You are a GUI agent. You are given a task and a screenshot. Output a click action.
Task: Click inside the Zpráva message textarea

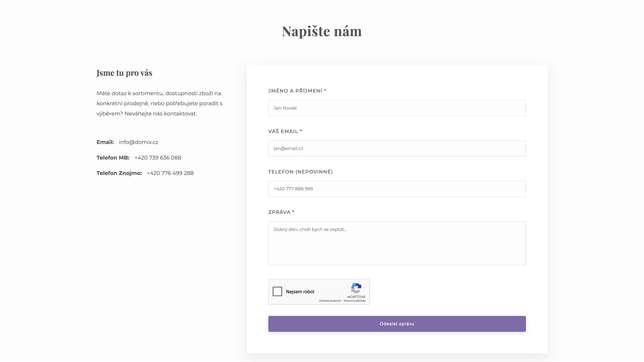coord(397,243)
